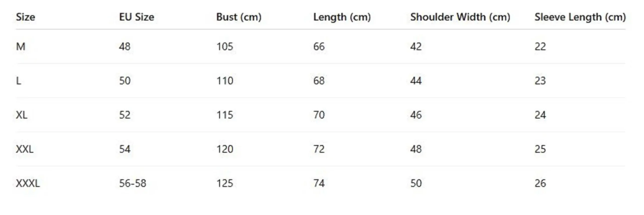Click shoulder width value 44

coord(416,81)
